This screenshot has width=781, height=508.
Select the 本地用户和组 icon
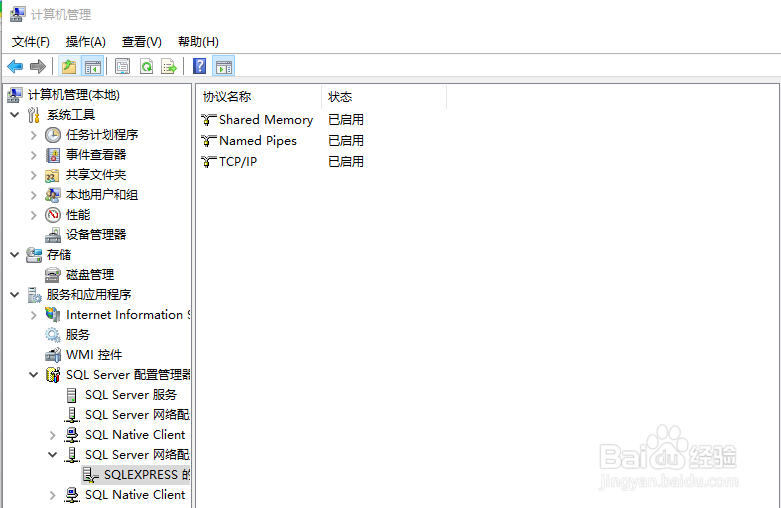pyautogui.click(x=53, y=195)
